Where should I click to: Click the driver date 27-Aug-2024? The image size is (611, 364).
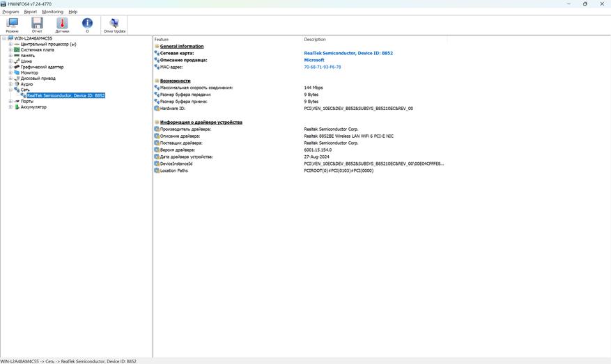(x=316, y=157)
